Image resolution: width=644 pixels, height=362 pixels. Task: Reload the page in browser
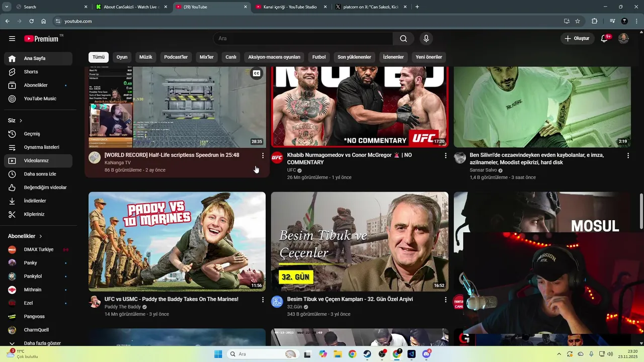31,21
